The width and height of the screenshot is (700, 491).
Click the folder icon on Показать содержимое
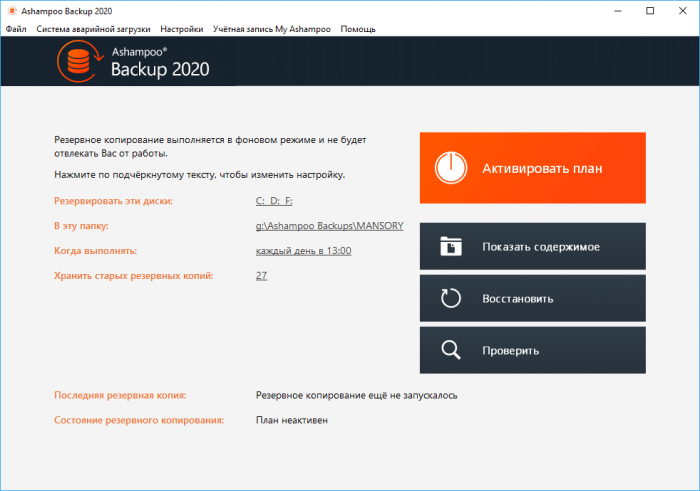[451, 246]
